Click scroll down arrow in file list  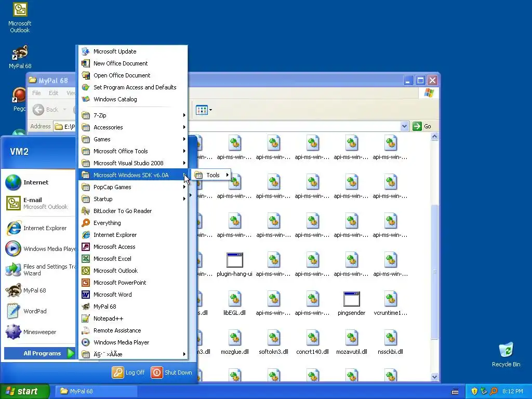coord(435,377)
